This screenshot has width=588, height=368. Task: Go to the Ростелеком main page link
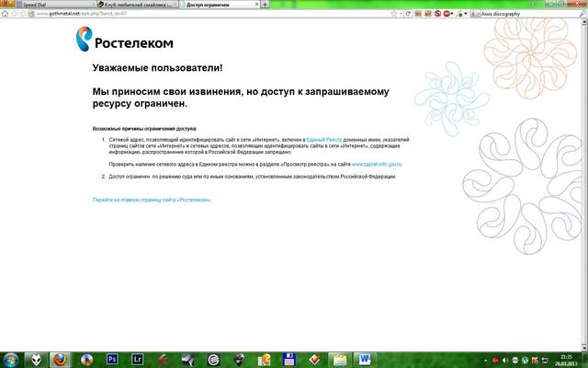coord(151,200)
